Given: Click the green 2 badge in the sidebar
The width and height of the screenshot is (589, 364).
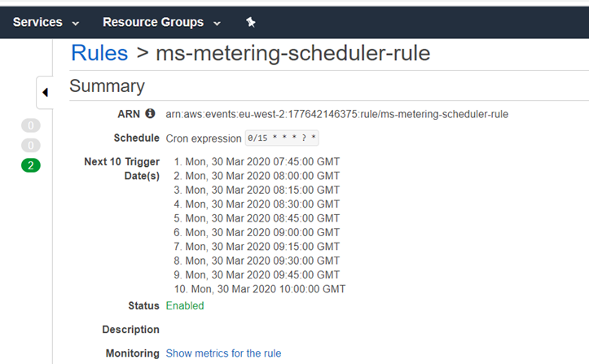Looking at the screenshot, I should (31, 165).
